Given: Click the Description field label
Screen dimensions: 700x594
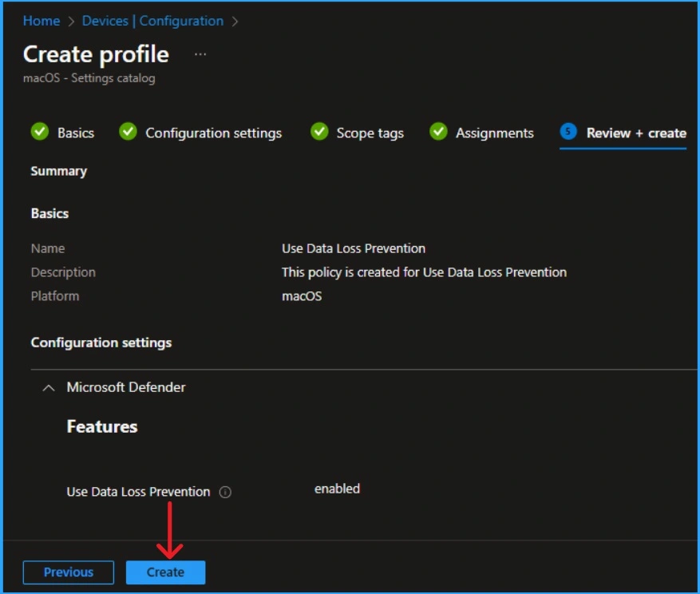Looking at the screenshot, I should click(x=63, y=272).
